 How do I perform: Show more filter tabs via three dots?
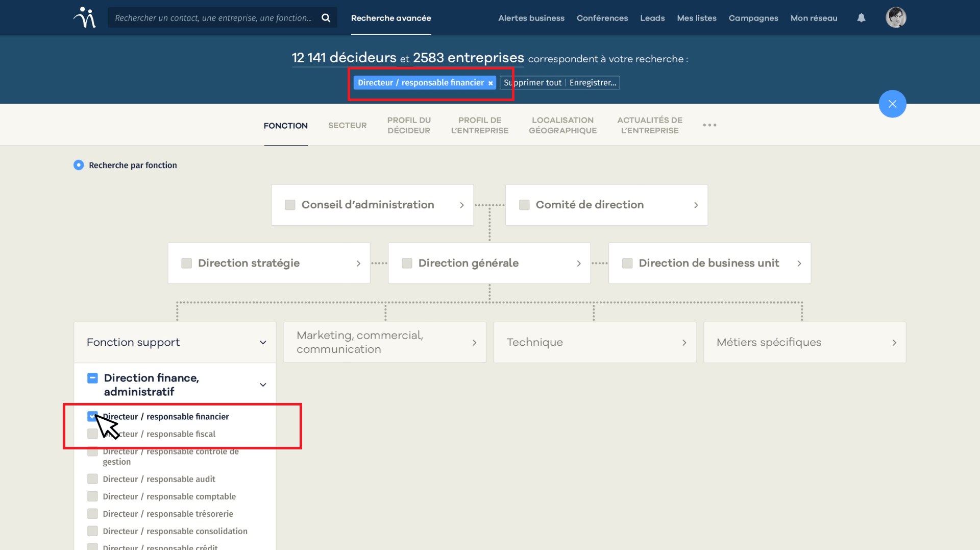coord(709,125)
